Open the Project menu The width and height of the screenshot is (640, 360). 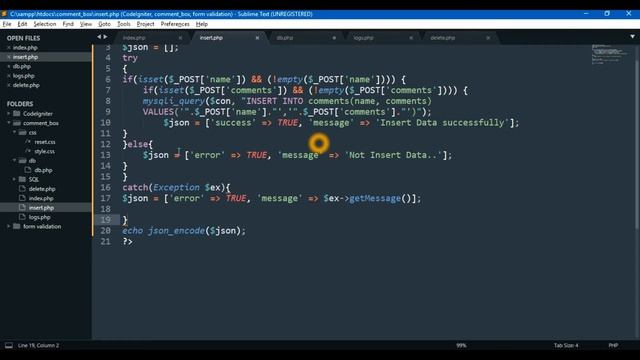tap(145, 24)
